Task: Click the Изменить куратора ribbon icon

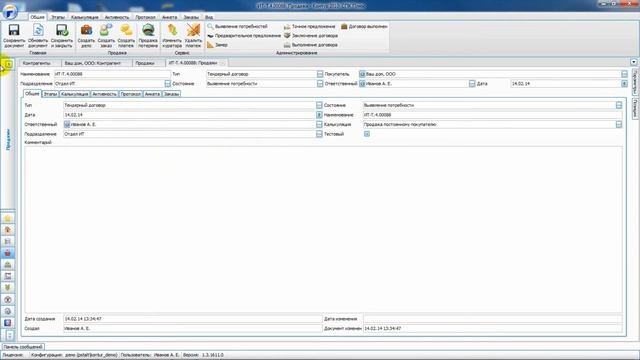Action: point(172,36)
